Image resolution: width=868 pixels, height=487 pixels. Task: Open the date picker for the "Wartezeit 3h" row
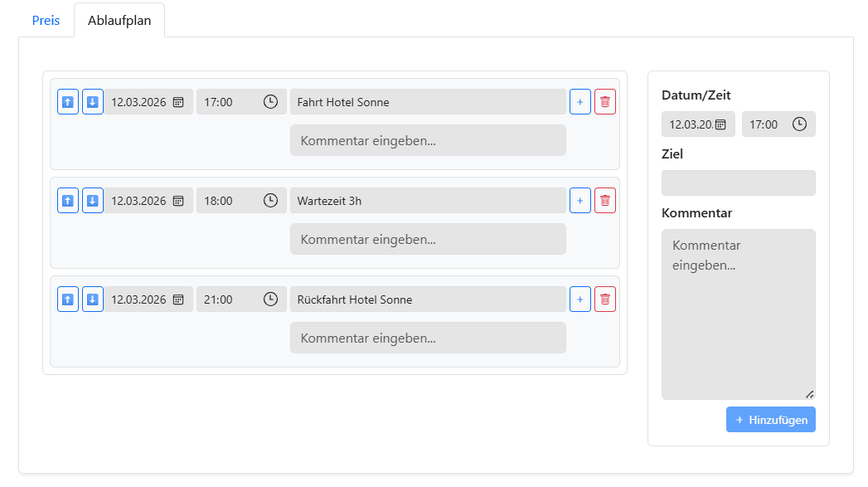(177, 200)
